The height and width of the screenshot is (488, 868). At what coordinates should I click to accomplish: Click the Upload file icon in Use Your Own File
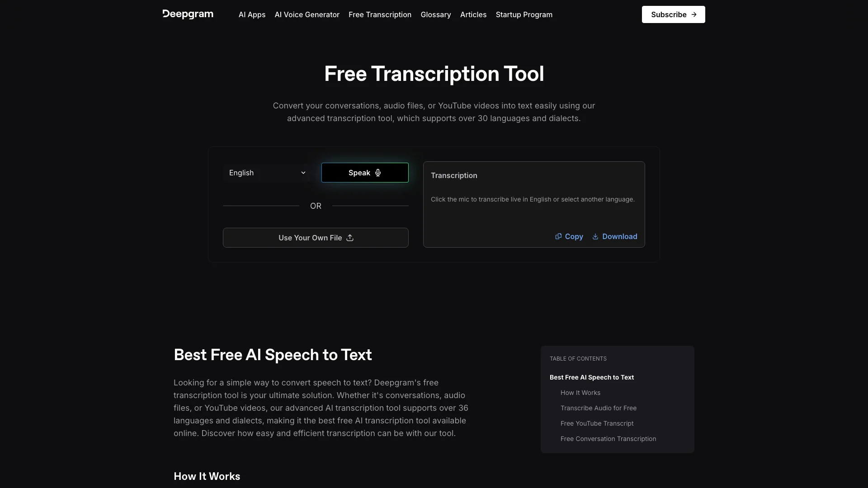click(349, 237)
